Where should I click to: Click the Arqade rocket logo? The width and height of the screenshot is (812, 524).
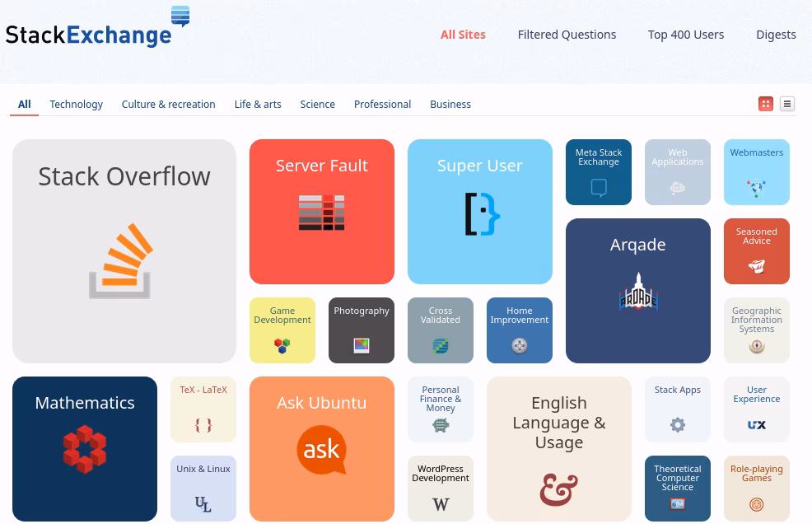638,292
